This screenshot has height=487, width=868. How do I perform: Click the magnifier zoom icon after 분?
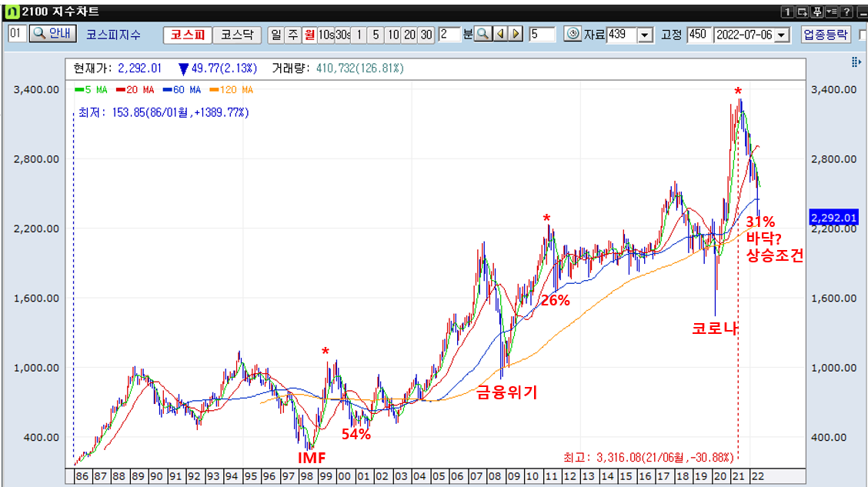click(483, 35)
